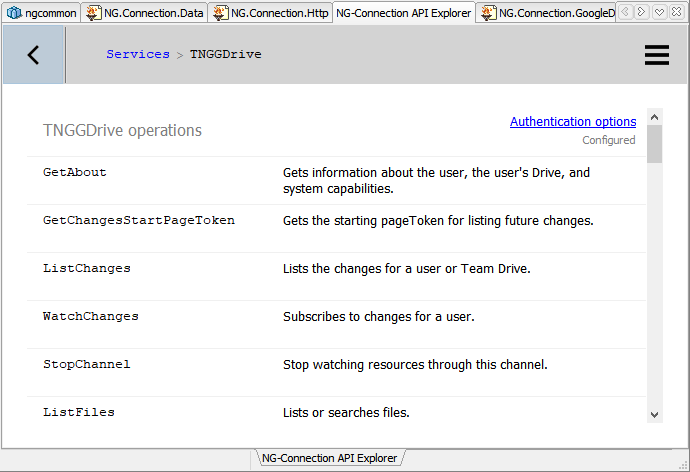The height and width of the screenshot is (472, 690).
Task: Open the tab list dropdown
Action: coord(659,12)
